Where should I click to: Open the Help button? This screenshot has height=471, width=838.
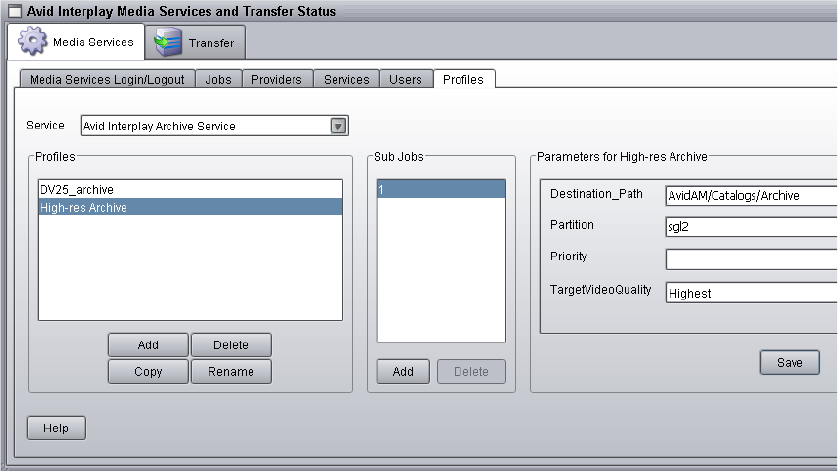[56, 428]
